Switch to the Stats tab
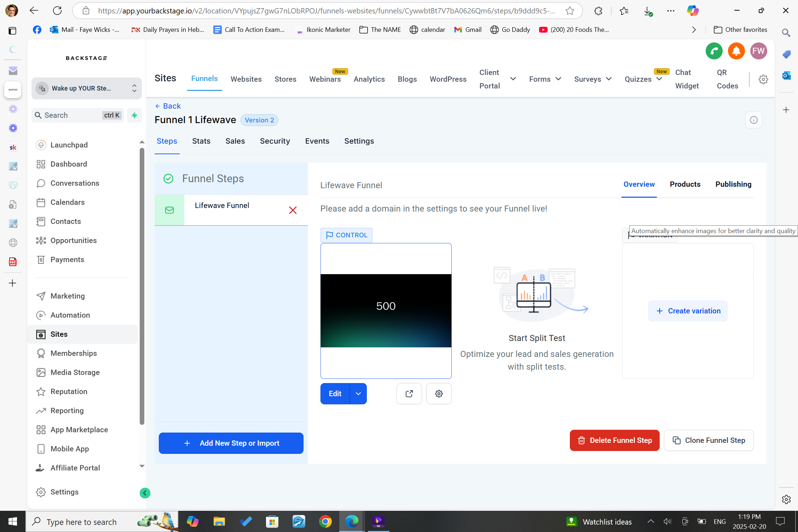 (x=201, y=141)
